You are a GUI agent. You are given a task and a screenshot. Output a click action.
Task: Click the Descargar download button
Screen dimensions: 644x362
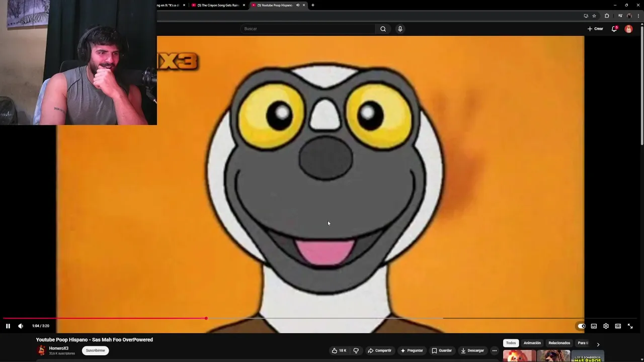click(472, 350)
